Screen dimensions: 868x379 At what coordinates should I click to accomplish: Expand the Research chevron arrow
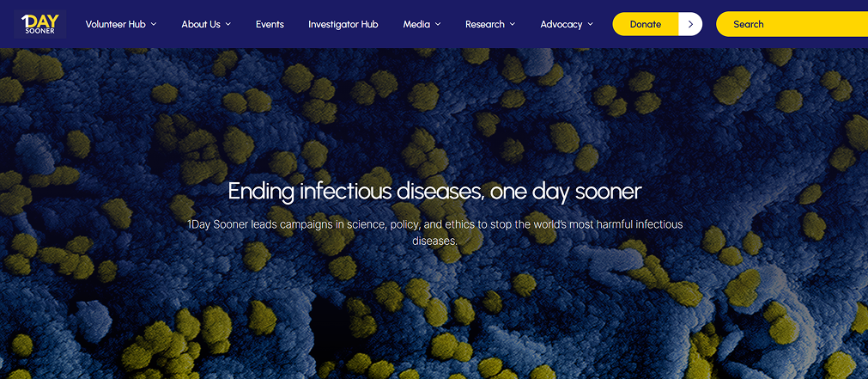(x=512, y=24)
